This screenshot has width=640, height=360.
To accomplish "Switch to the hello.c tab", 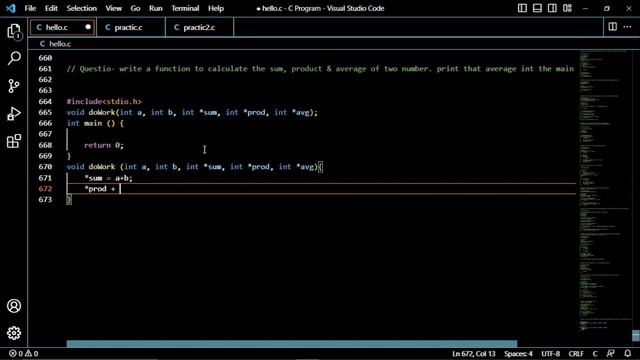I will click(x=62, y=27).
